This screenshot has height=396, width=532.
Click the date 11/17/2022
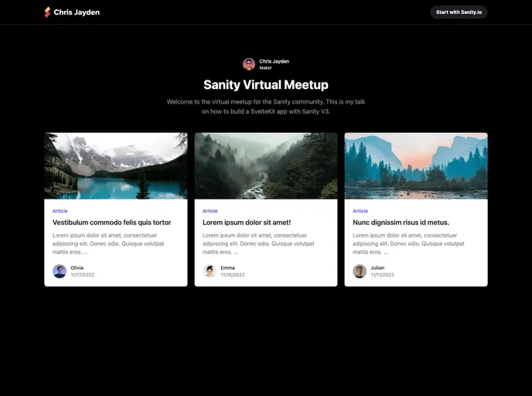click(83, 275)
